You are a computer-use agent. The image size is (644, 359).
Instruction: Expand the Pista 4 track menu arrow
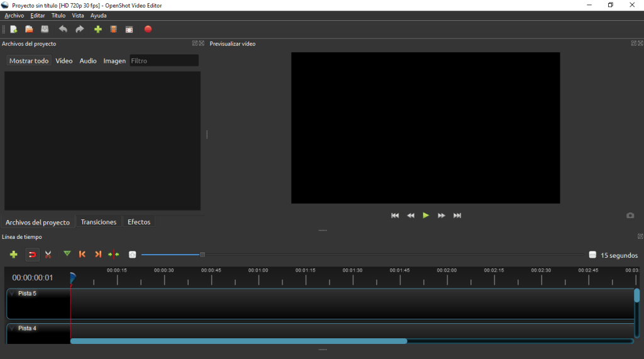pyautogui.click(x=11, y=328)
